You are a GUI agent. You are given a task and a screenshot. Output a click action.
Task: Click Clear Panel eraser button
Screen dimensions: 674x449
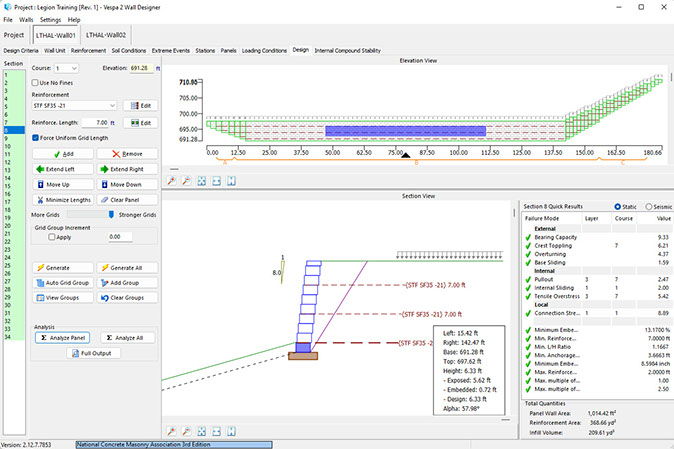click(x=126, y=200)
